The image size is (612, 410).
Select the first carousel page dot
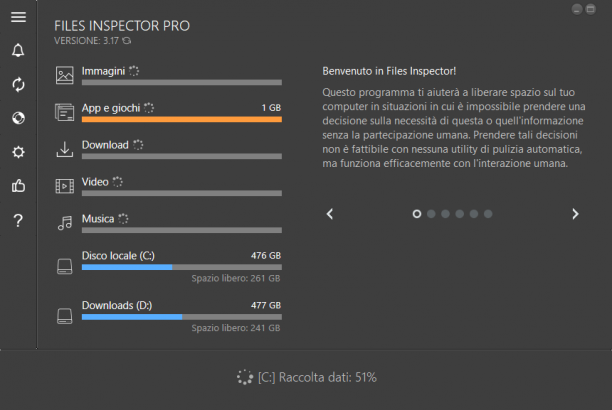(x=417, y=214)
